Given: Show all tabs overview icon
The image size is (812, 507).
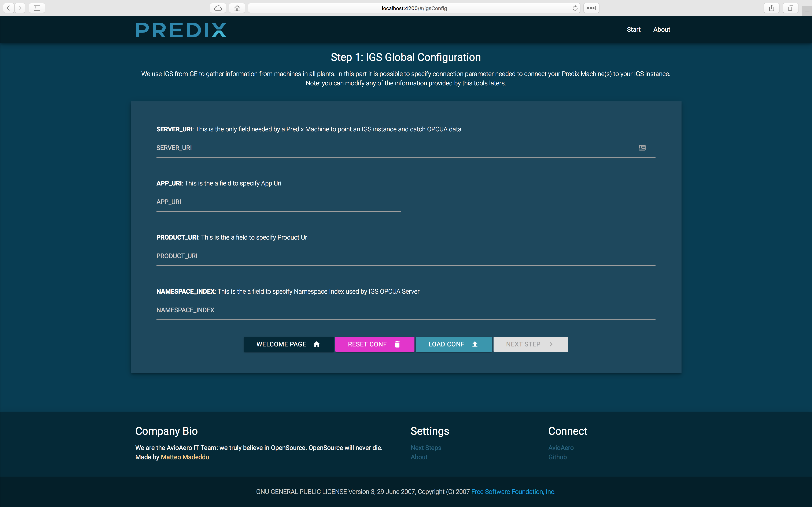Looking at the screenshot, I should coord(790,8).
